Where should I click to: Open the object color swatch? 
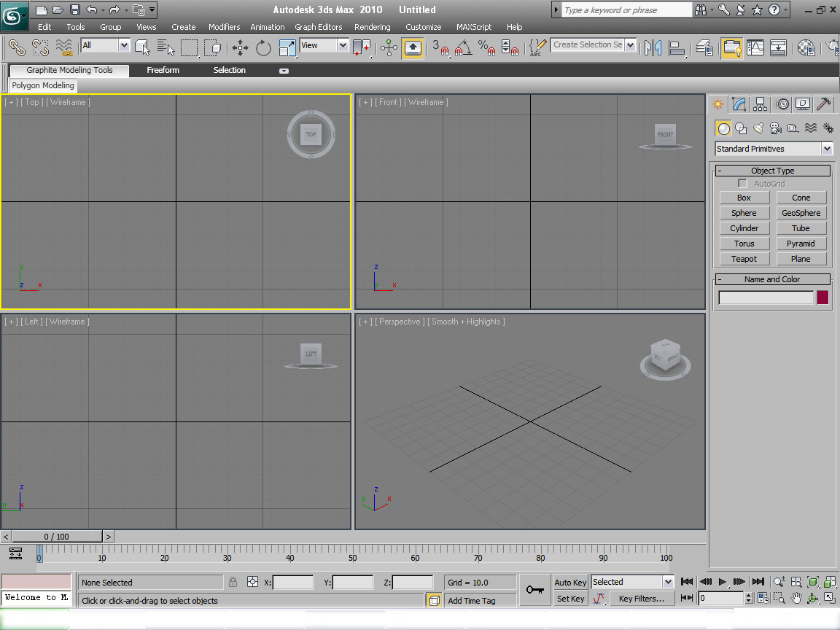click(x=822, y=297)
